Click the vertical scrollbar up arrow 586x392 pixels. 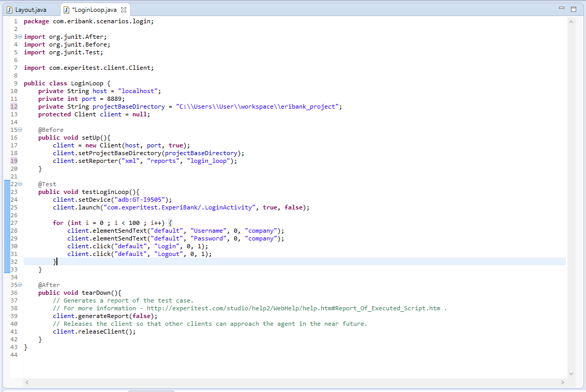[571, 22]
